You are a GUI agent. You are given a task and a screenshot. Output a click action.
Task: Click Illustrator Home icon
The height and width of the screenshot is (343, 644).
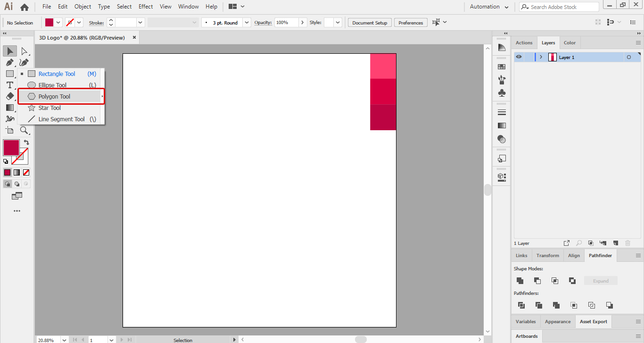(25, 7)
